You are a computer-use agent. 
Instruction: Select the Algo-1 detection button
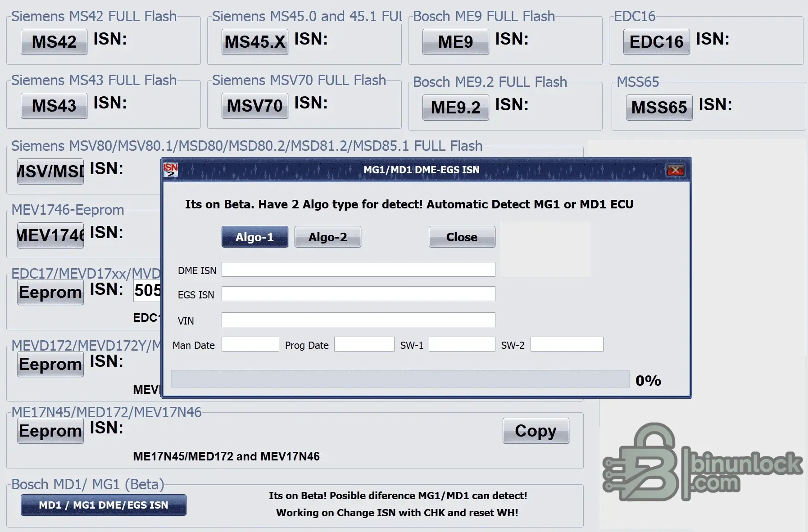click(255, 237)
